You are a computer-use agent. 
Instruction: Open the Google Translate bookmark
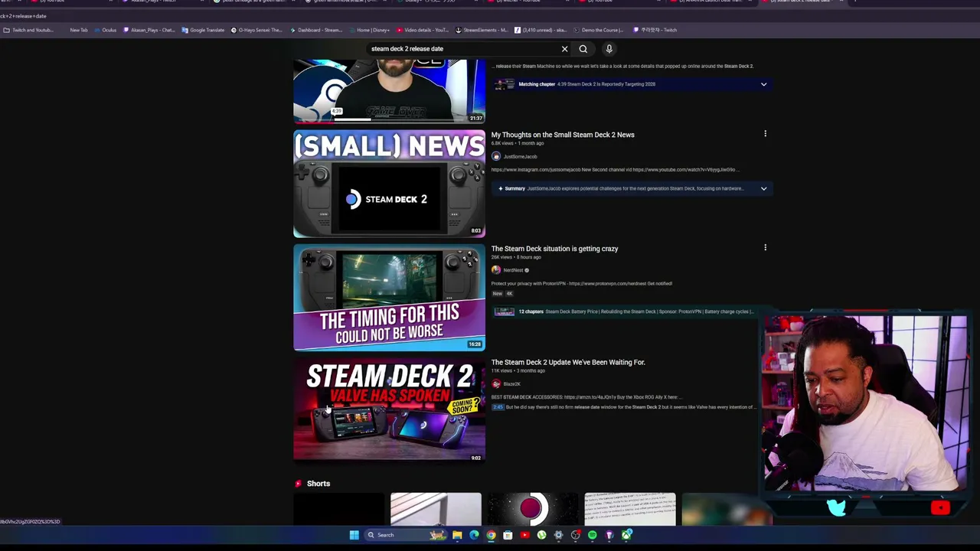(203, 30)
